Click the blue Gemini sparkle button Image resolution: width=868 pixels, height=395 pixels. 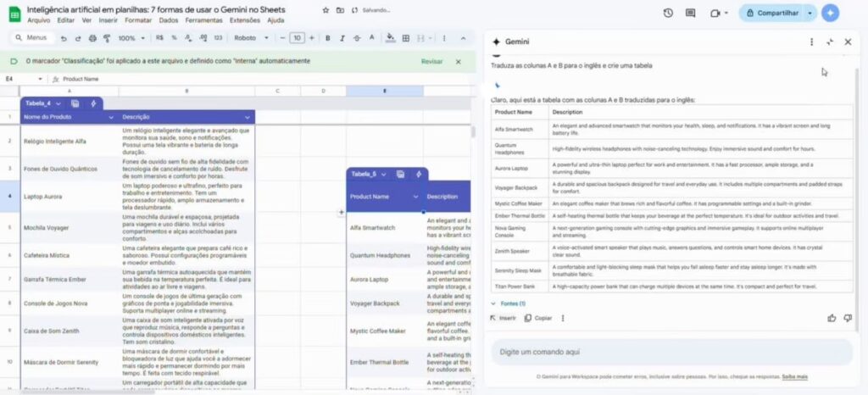click(x=830, y=13)
